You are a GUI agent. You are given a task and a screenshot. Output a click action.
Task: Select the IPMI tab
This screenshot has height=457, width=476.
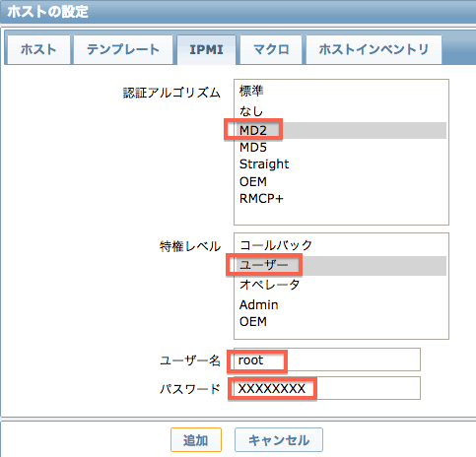point(206,49)
